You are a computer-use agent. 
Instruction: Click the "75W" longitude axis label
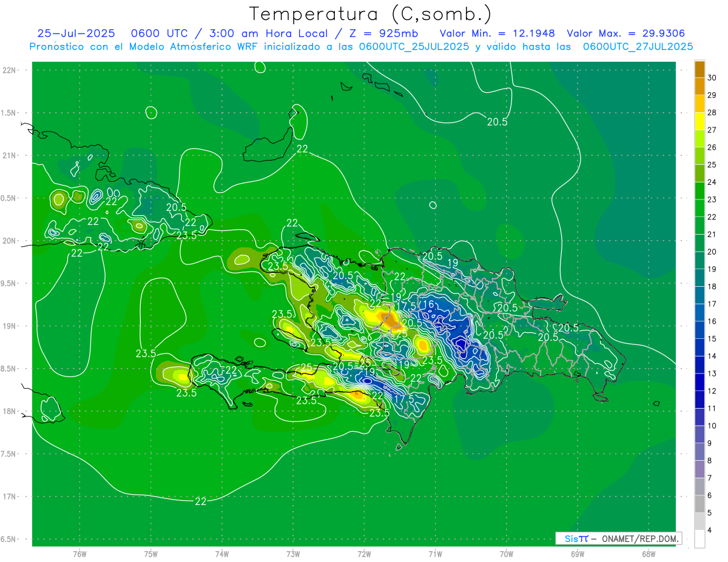150,554
